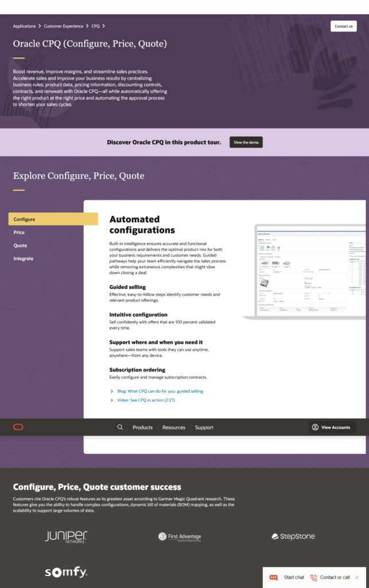Viewport: 369px width, 588px height.
Task: Open the Somfy customer logo
Action: click(x=66, y=572)
